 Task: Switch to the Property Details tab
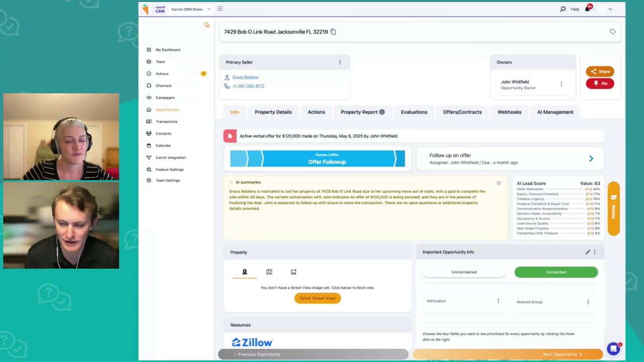[273, 112]
